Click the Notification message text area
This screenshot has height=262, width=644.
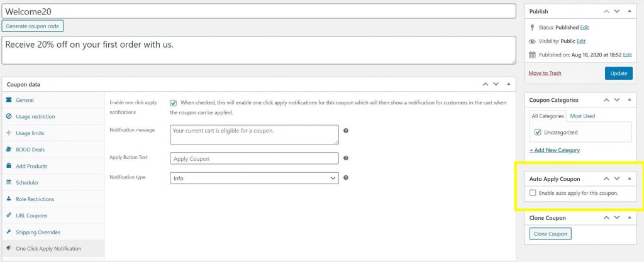coord(254,135)
